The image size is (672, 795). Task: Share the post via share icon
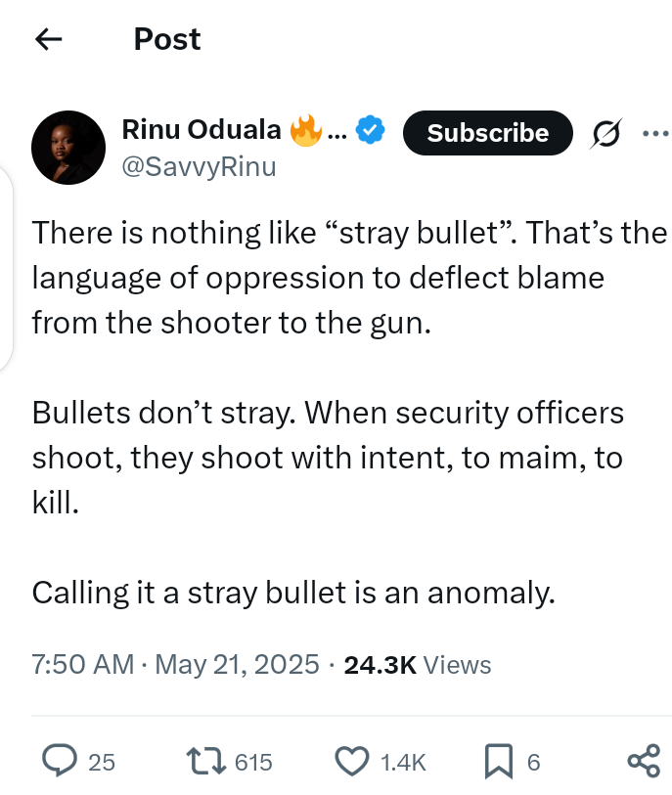coord(642,761)
